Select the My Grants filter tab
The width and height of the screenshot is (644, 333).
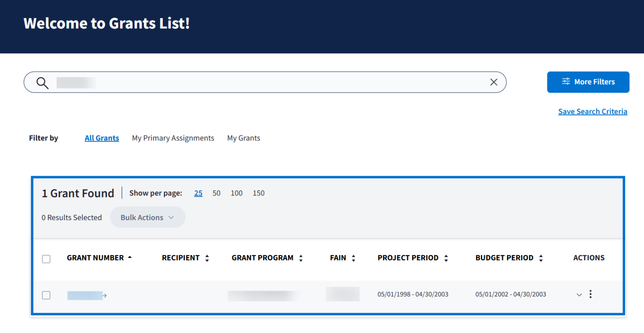pos(244,138)
